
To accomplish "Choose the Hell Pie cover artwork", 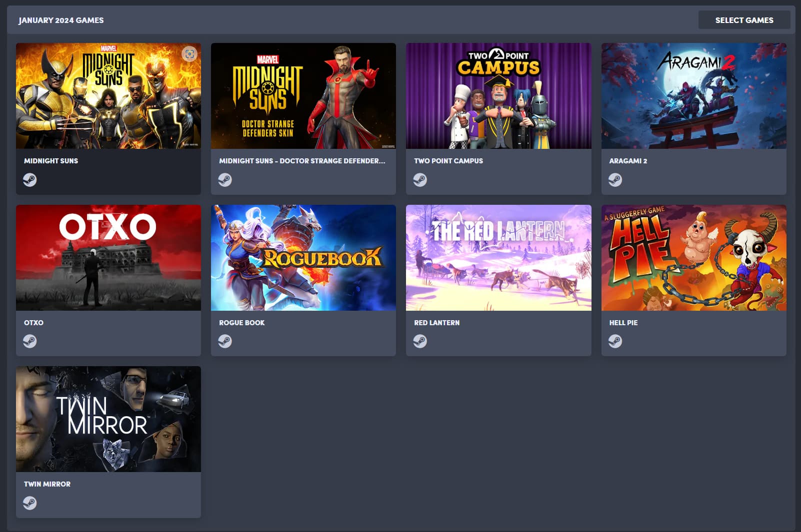I will (693, 258).
